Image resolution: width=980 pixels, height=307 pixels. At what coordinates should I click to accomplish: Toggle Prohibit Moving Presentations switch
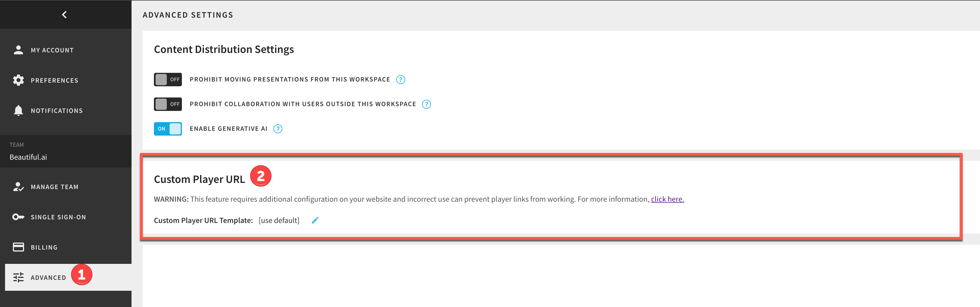tap(168, 80)
